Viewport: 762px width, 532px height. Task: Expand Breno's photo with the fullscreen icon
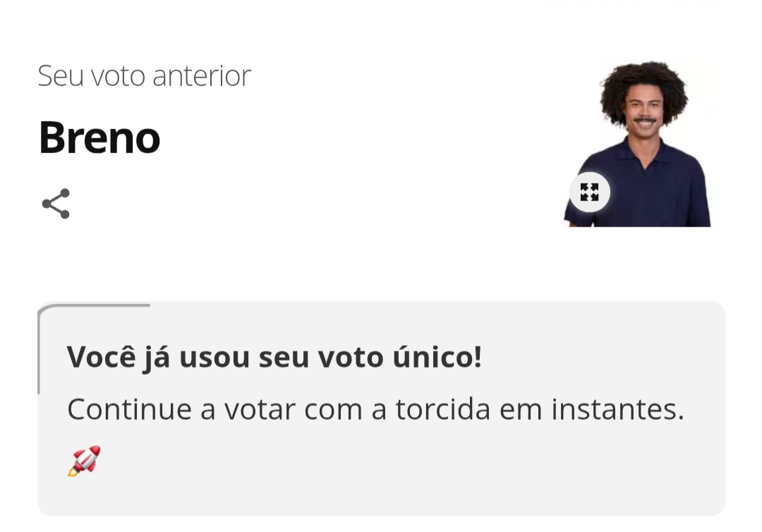[x=589, y=192]
